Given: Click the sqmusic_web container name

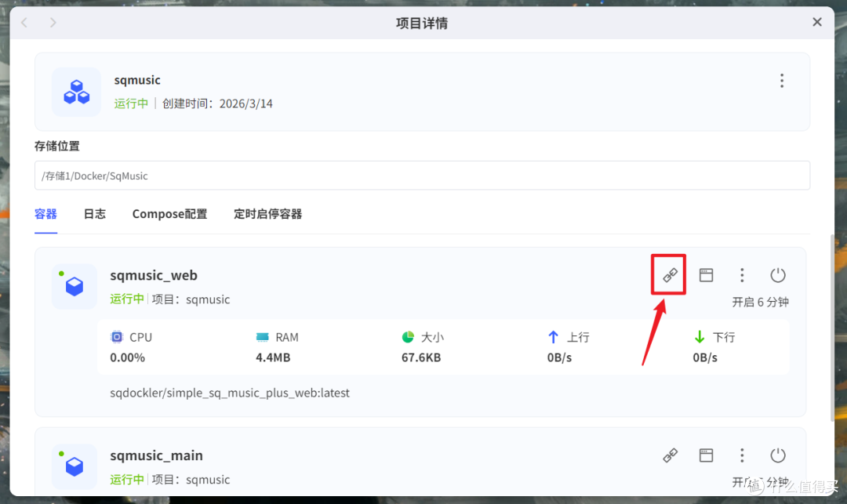Looking at the screenshot, I should click(x=154, y=275).
